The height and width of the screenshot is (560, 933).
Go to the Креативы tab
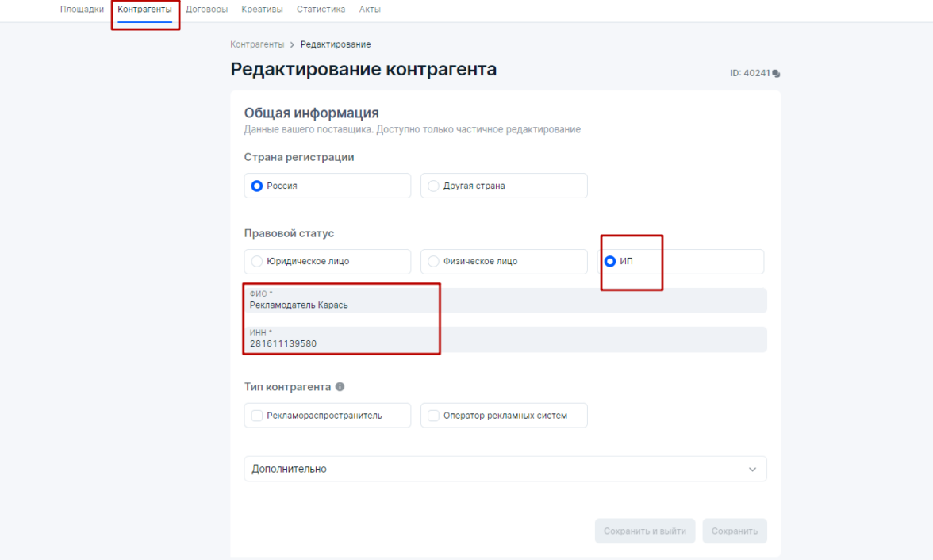point(262,10)
